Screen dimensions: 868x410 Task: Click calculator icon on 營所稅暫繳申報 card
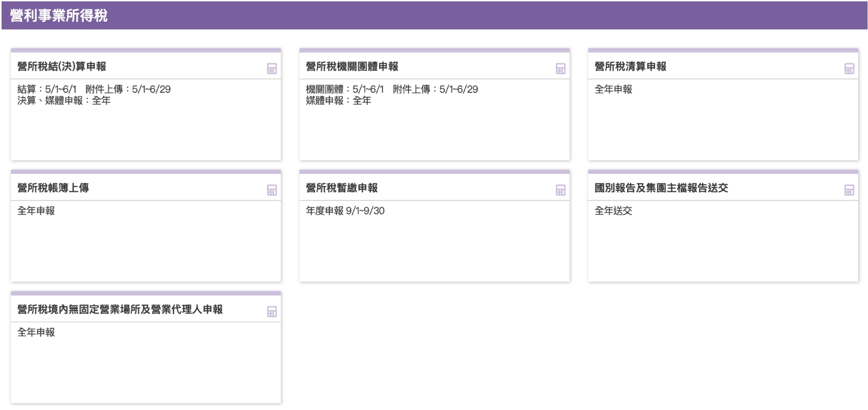click(x=560, y=190)
